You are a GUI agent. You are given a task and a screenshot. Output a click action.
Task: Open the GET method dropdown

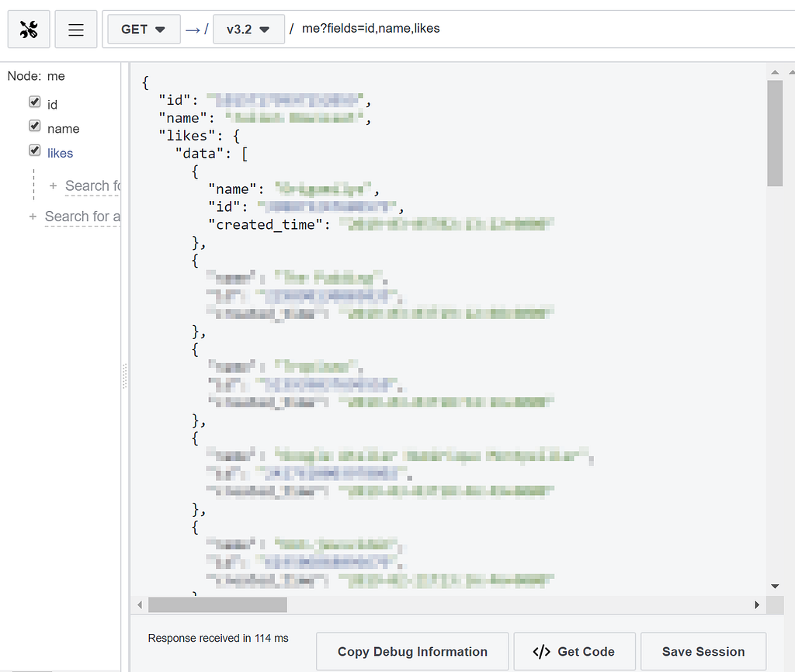(x=144, y=29)
